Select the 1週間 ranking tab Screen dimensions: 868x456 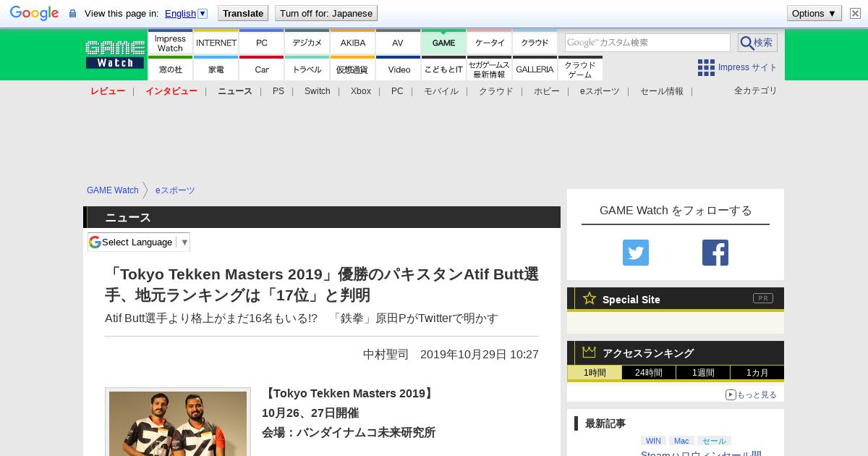(703, 373)
